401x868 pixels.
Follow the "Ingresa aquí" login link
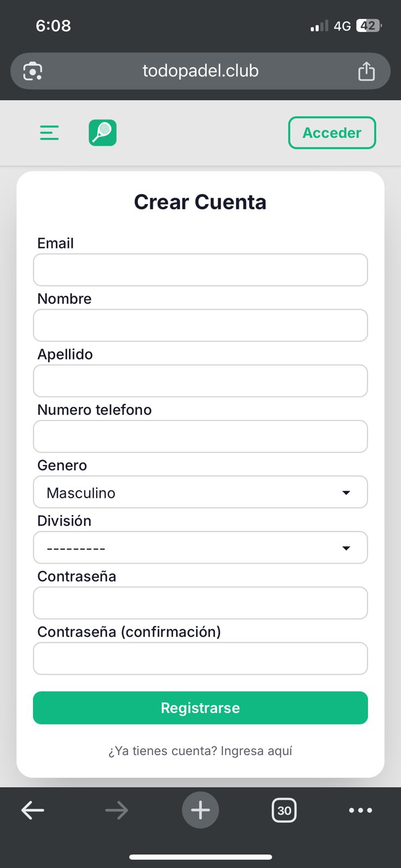pyautogui.click(x=256, y=751)
